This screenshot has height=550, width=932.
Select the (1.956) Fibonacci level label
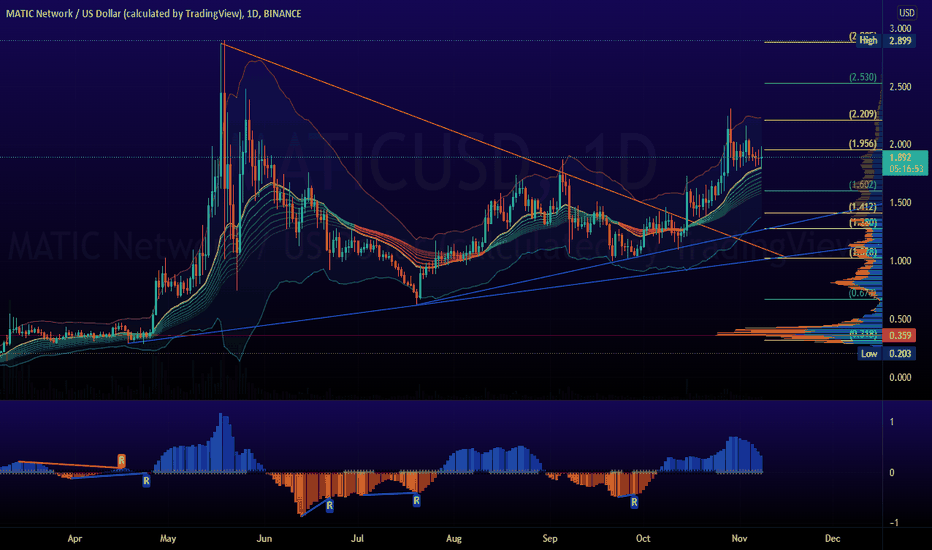click(x=862, y=143)
